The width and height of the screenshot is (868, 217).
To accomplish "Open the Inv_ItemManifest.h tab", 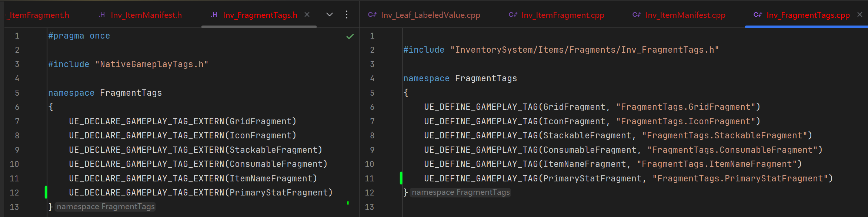I will click(146, 15).
